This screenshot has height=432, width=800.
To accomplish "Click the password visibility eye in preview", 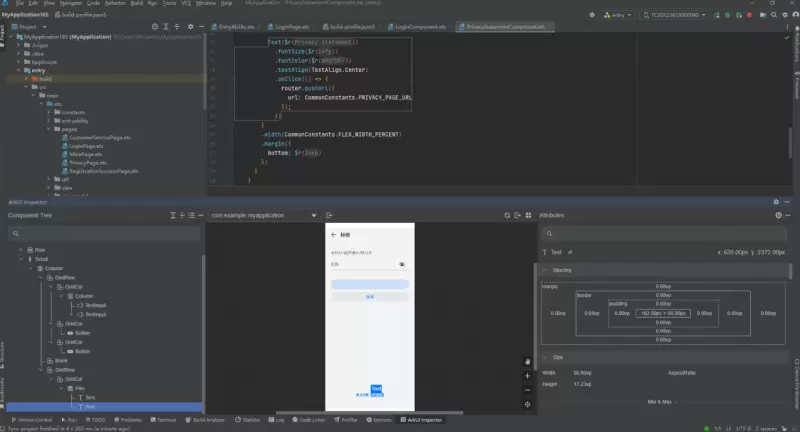I will (x=401, y=265).
